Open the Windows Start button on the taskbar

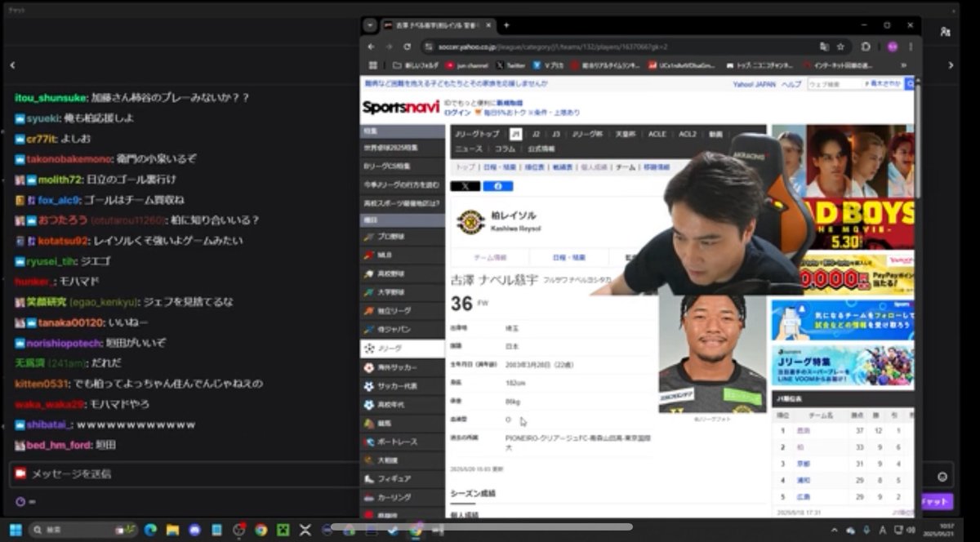(16, 531)
